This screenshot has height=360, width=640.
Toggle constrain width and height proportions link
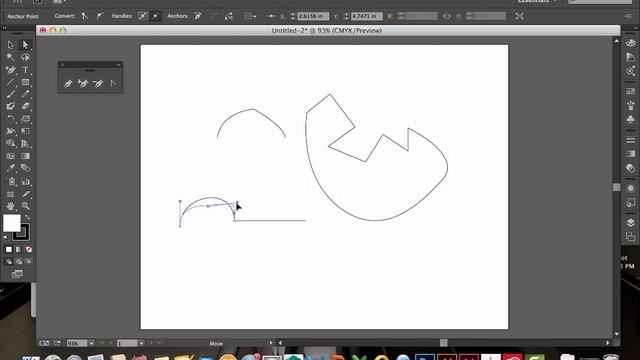[447, 16]
